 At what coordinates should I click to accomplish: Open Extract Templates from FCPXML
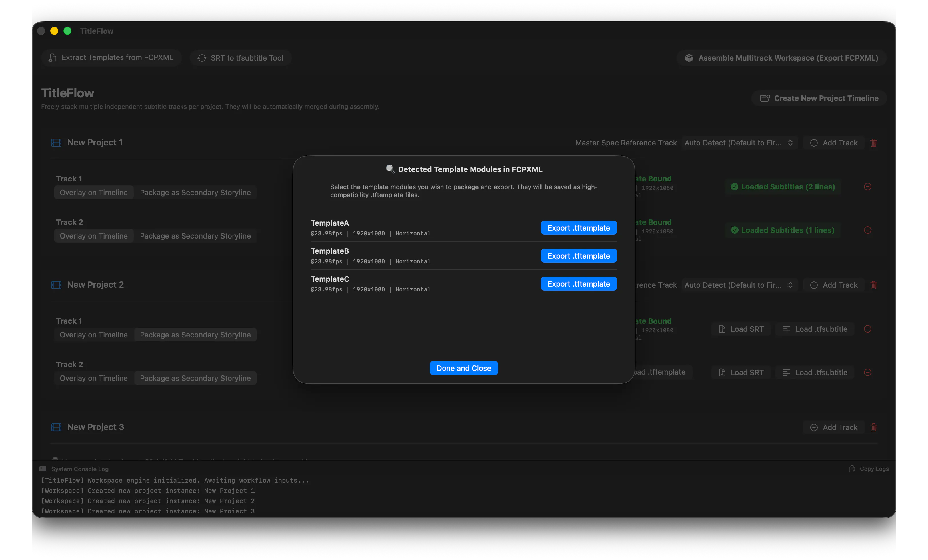pos(111,58)
